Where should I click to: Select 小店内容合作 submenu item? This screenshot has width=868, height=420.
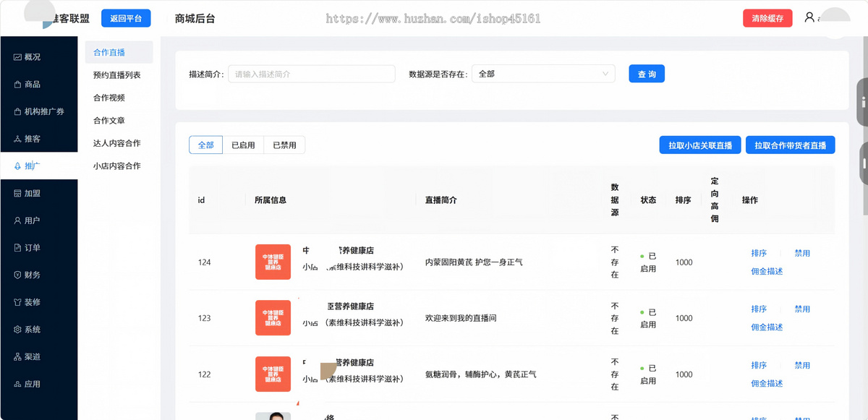pyautogui.click(x=119, y=166)
